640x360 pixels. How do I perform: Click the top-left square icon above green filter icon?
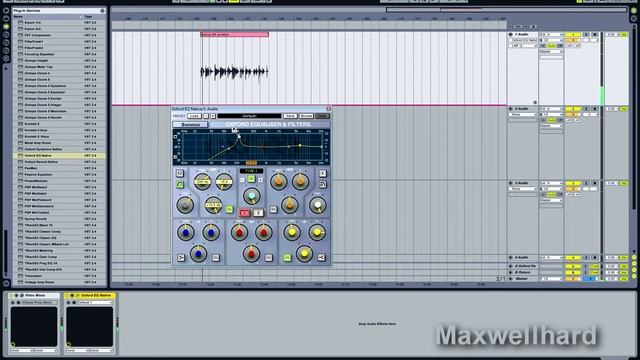[180, 173]
